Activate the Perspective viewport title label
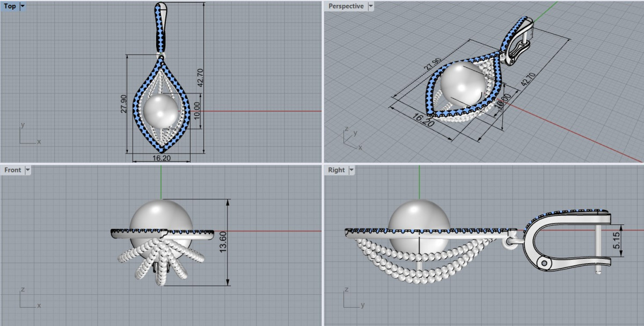This screenshot has height=326, width=644. point(346,6)
